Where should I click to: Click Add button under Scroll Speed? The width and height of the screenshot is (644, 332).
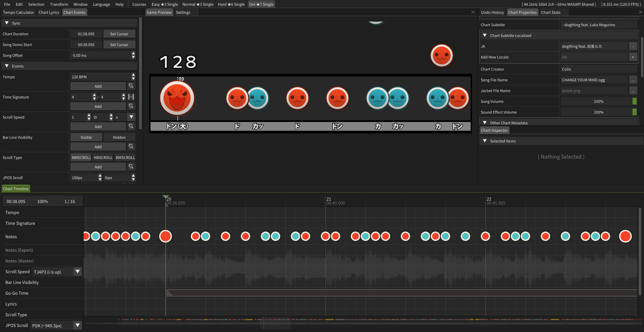click(x=98, y=126)
